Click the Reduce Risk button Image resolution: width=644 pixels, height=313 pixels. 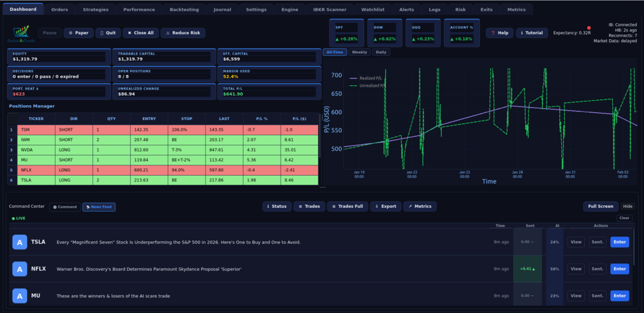[x=183, y=33]
